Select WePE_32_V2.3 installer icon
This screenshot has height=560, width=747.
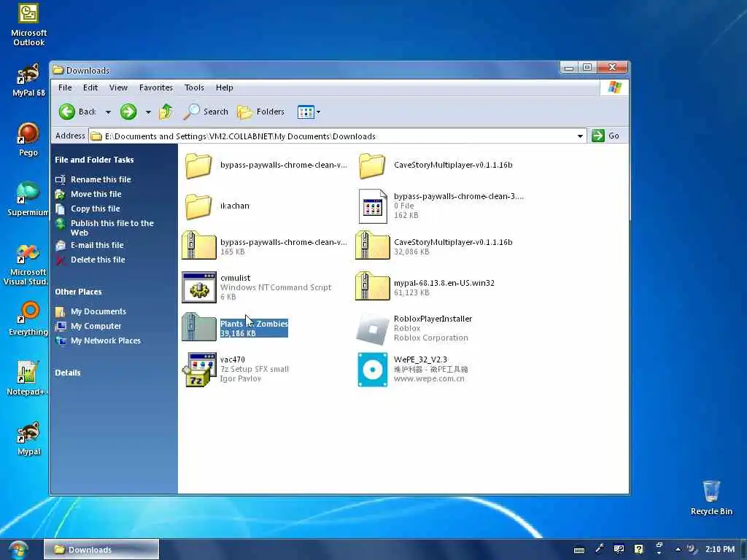373,370
